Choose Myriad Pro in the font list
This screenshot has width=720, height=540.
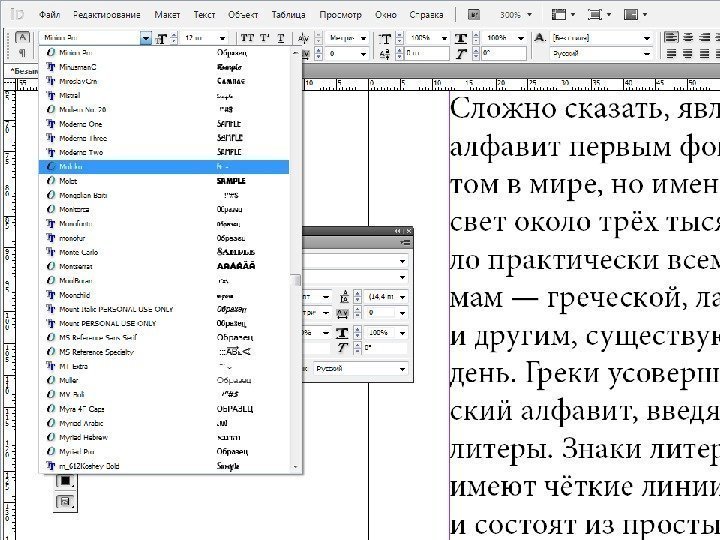[164, 452]
